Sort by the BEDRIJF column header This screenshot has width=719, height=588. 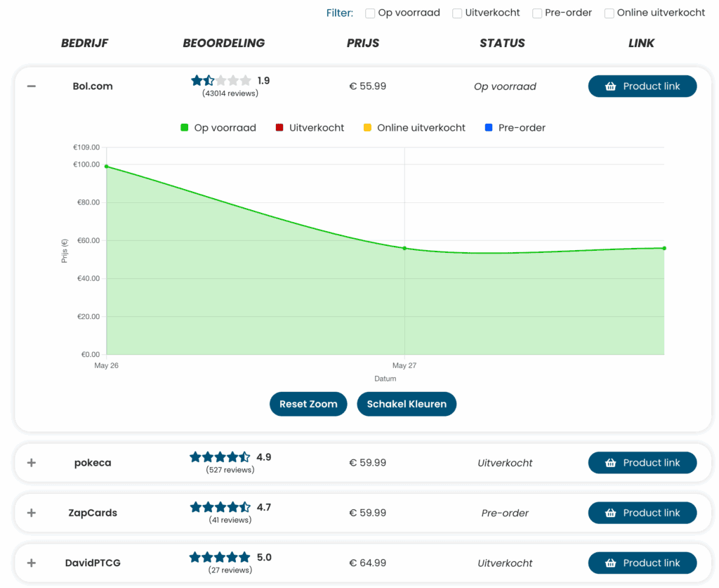tap(85, 43)
